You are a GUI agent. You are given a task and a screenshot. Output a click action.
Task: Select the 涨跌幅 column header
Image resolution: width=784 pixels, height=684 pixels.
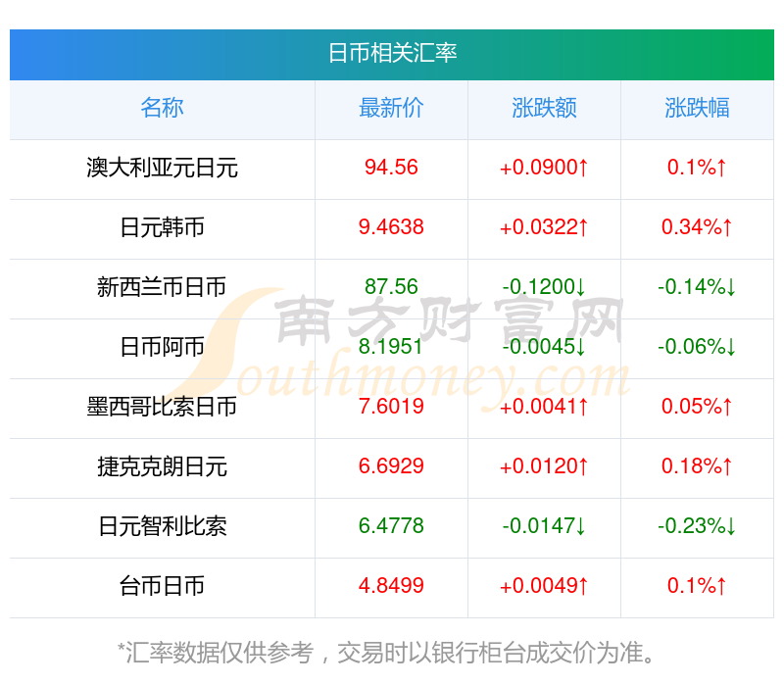pos(697,108)
